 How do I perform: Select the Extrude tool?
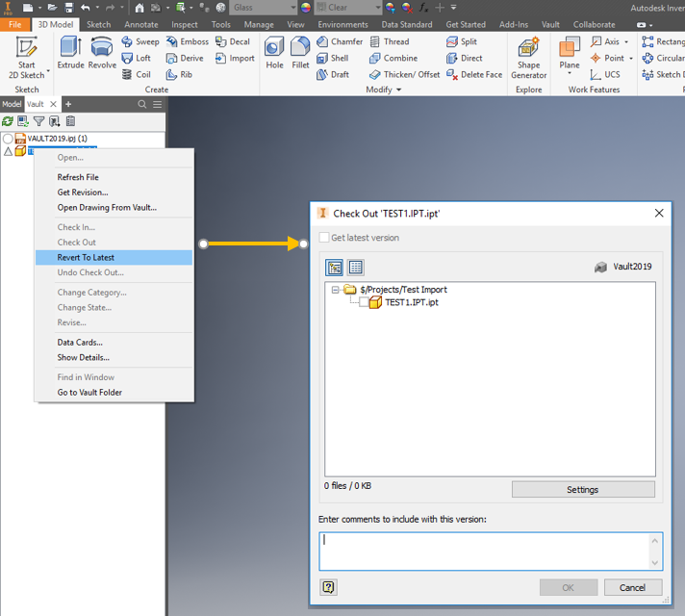(x=70, y=53)
